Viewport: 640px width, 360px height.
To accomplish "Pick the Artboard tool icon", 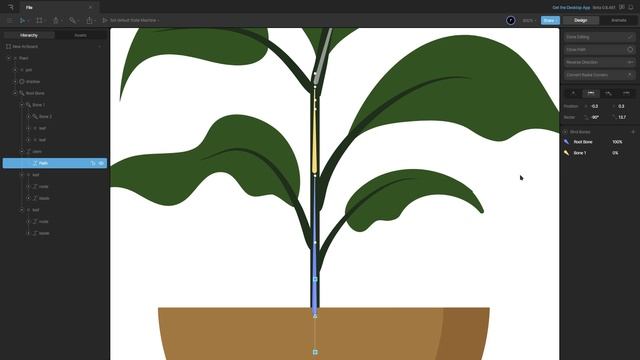I will pyautogui.click(x=39, y=20).
